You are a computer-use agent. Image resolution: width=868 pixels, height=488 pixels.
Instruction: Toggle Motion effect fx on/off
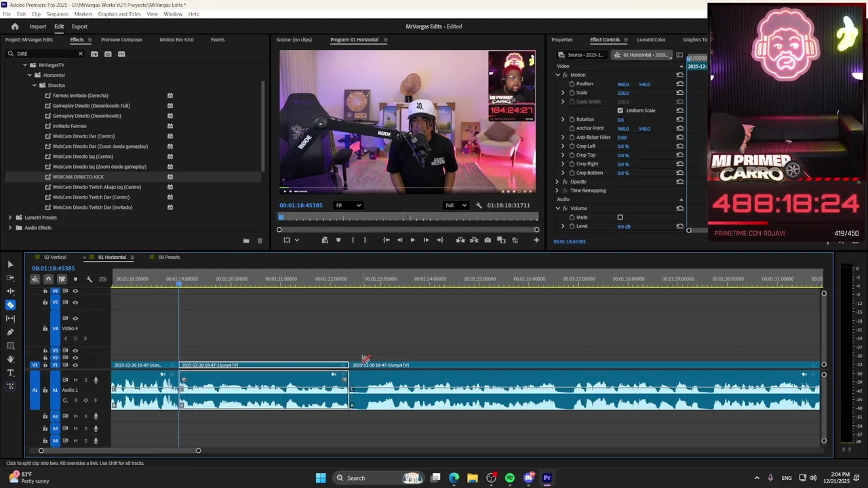click(565, 75)
